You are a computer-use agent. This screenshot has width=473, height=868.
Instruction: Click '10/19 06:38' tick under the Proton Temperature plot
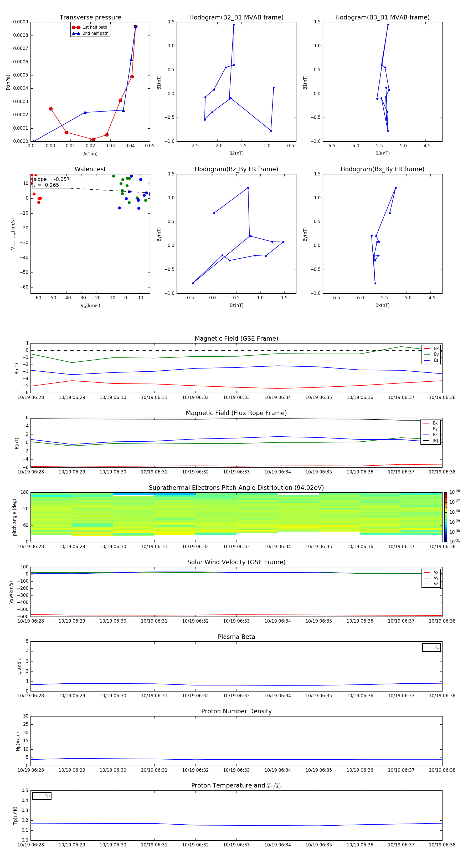(442, 845)
